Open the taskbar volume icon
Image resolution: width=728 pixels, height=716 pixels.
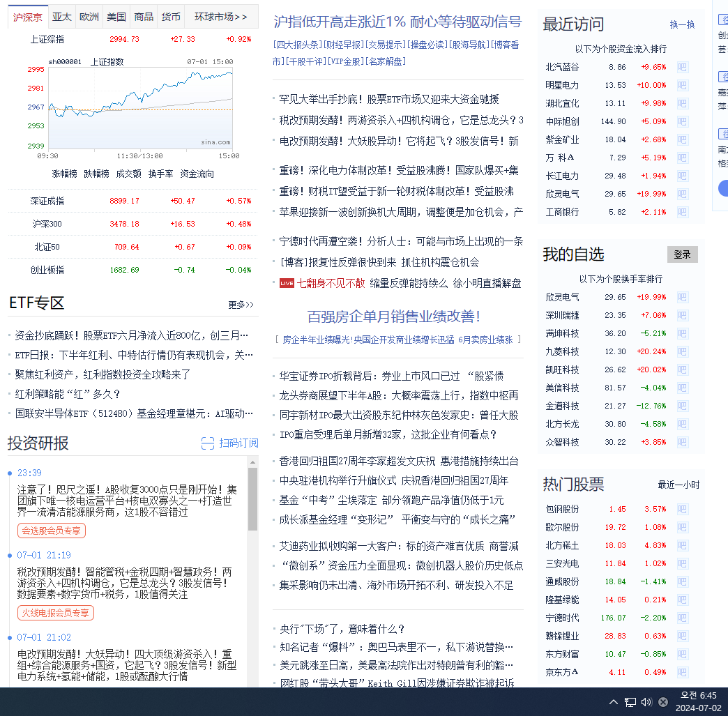pos(646,702)
